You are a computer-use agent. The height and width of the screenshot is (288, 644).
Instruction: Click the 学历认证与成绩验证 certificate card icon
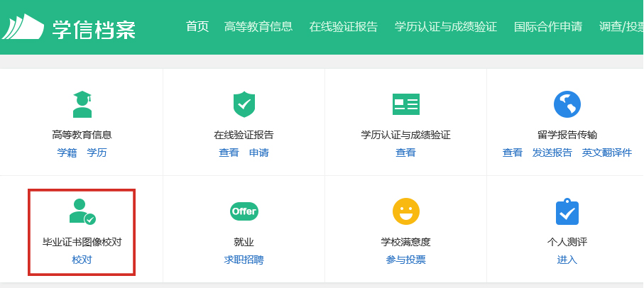click(405, 104)
